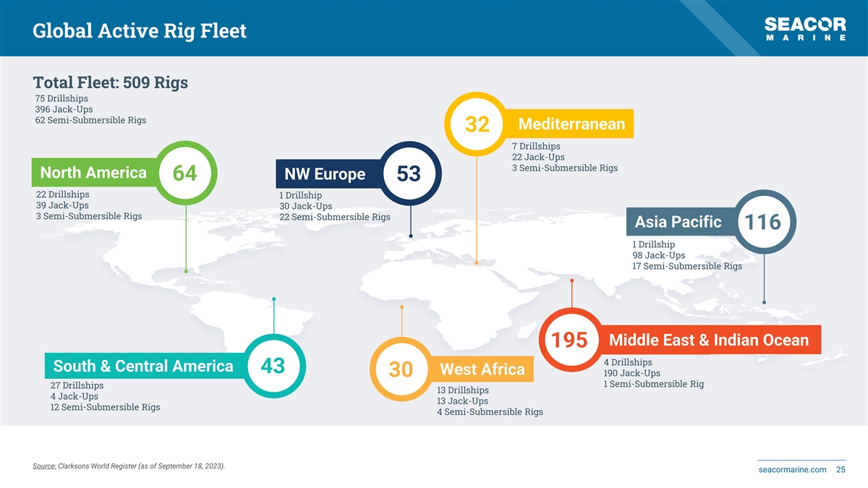Select the Mediterranean banner label
This screenshot has width=868, height=488.
(571, 124)
